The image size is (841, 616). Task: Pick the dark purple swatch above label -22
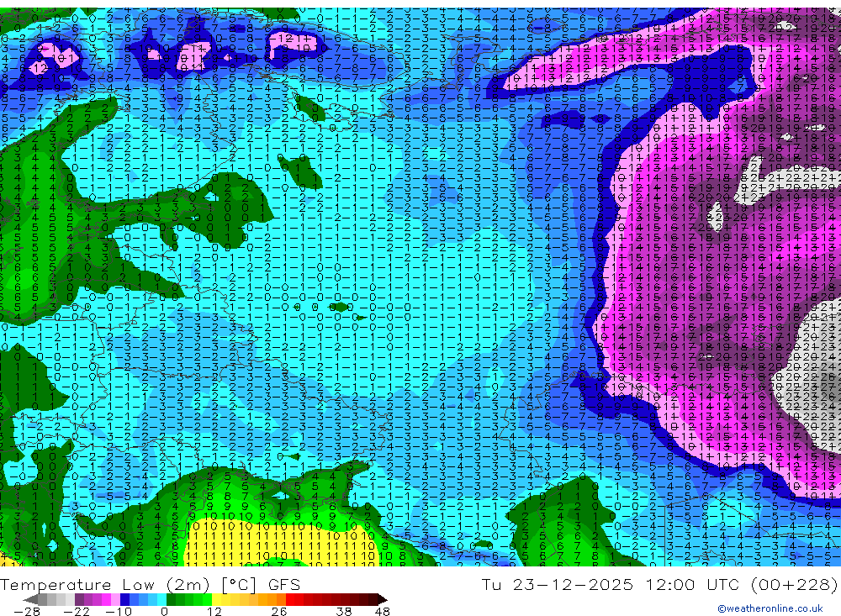pos(79,600)
